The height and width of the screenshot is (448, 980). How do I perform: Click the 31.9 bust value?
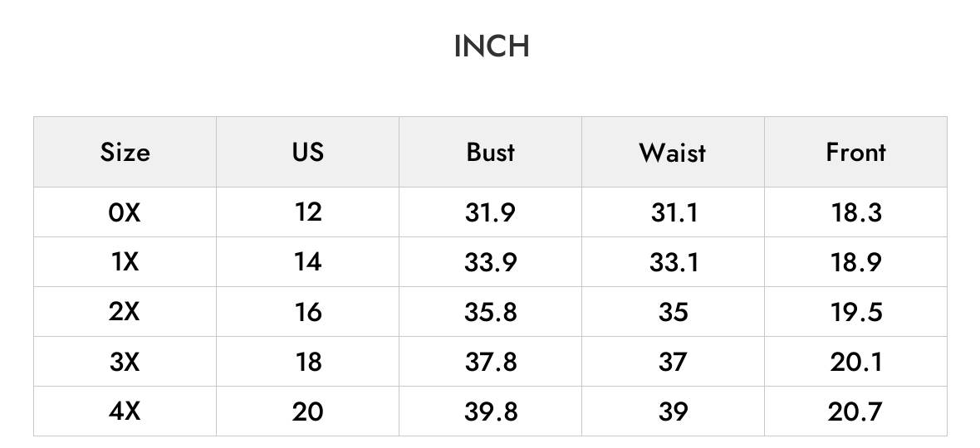pos(490,212)
